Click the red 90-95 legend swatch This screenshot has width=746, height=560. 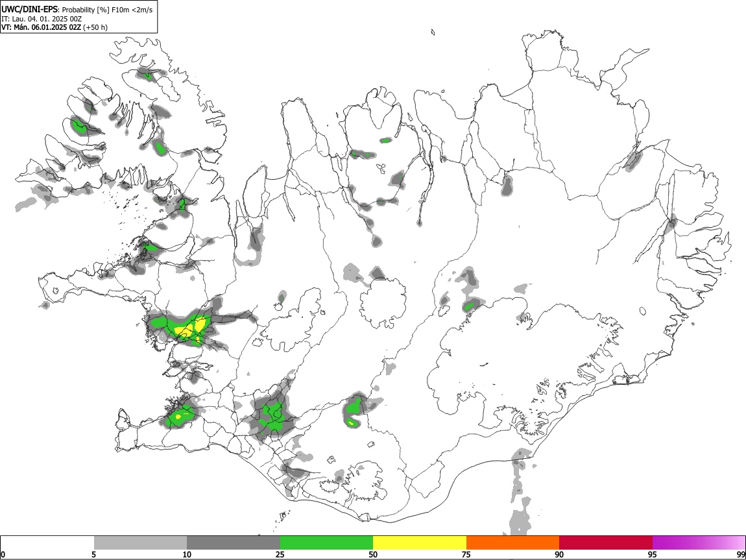(x=606, y=542)
